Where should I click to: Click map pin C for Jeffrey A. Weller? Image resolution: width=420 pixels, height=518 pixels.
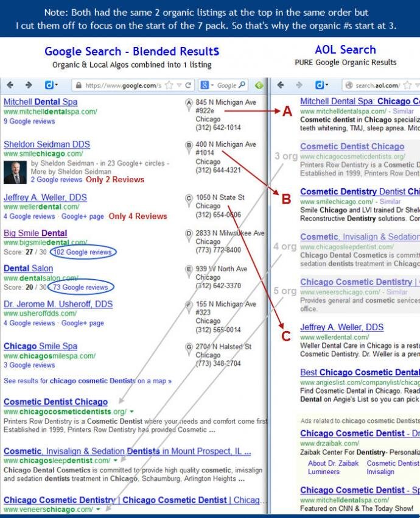tap(189, 200)
